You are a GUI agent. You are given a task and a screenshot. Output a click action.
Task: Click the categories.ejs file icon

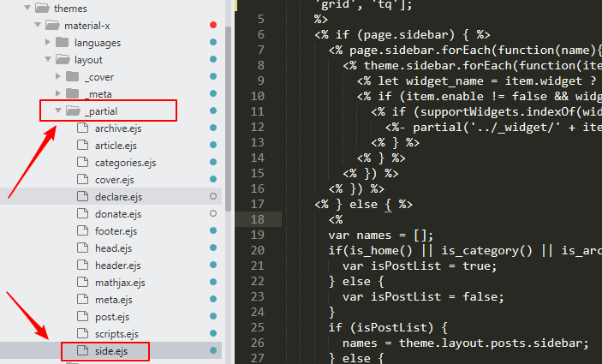[x=82, y=162]
